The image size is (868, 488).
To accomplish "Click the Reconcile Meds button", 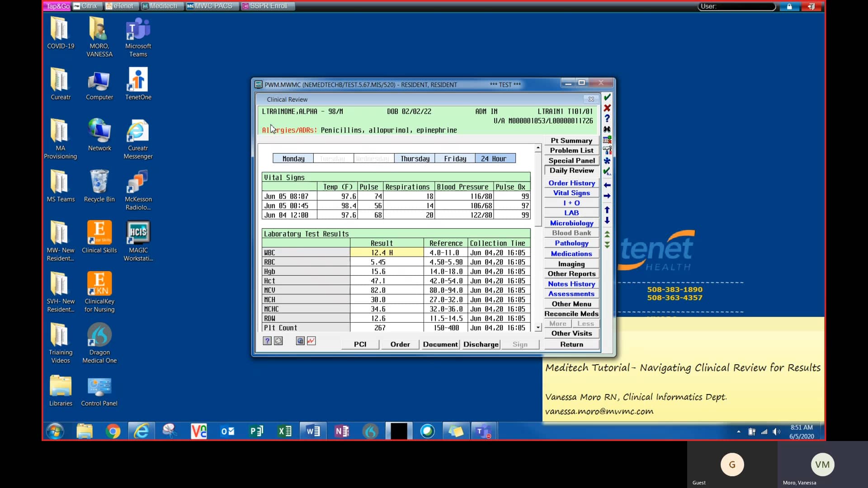I will 571,314.
